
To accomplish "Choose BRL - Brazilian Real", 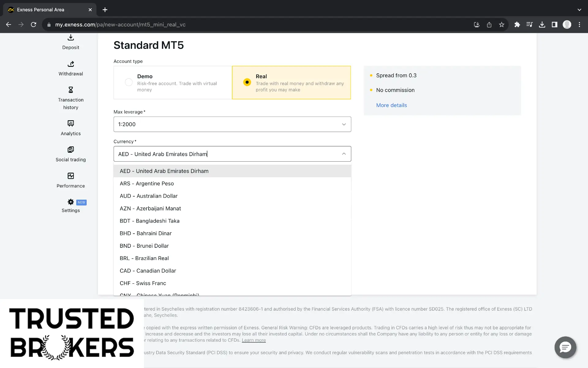I will pos(232,258).
